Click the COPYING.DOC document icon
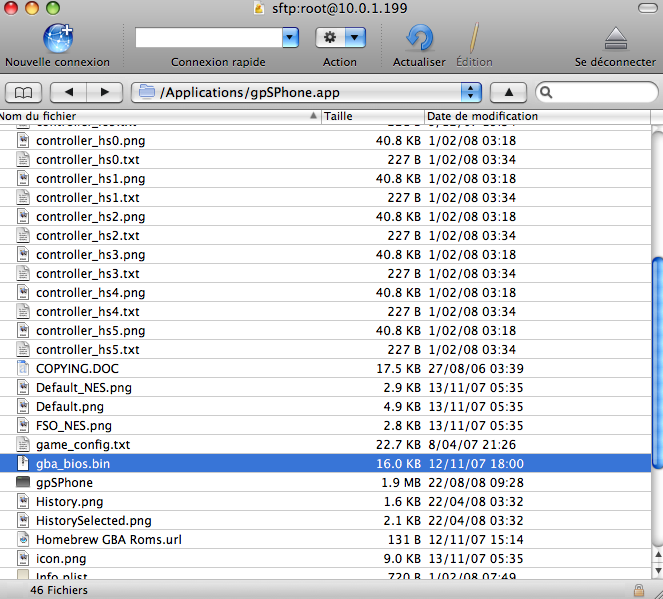663x599 pixels. tap(23, 368)
